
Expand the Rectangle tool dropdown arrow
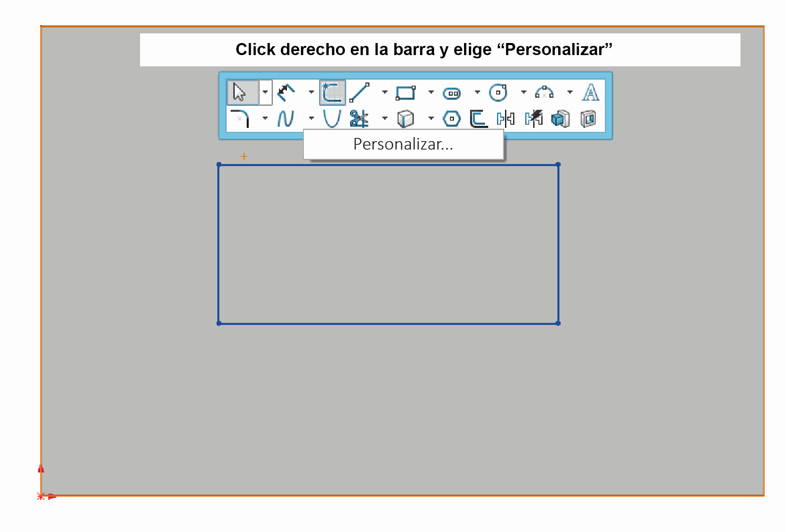click(x=431, y=92)
